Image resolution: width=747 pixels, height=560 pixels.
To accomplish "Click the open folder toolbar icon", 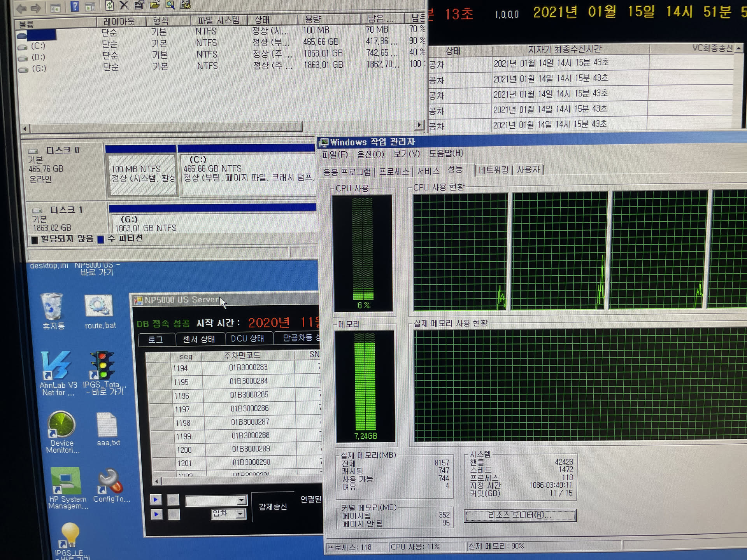I will coord(154,5).
